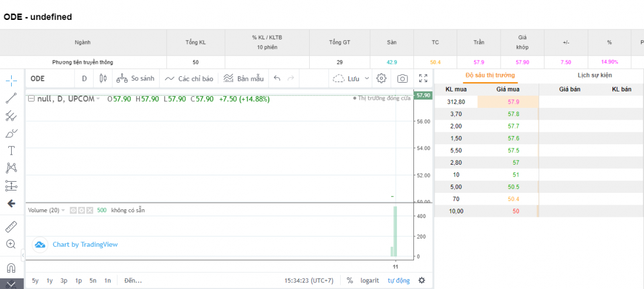
Task: Click the KL mua column header
Action: (x=456, y=89)
